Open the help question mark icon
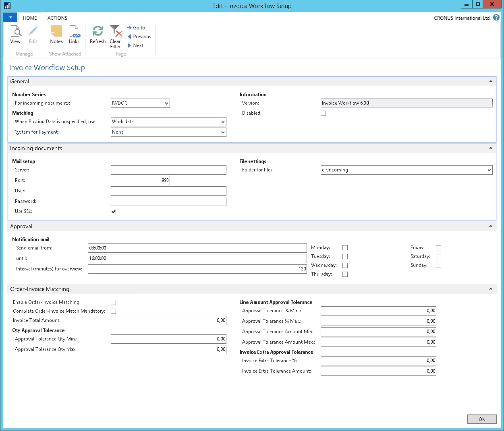 [x=496, y=17]
